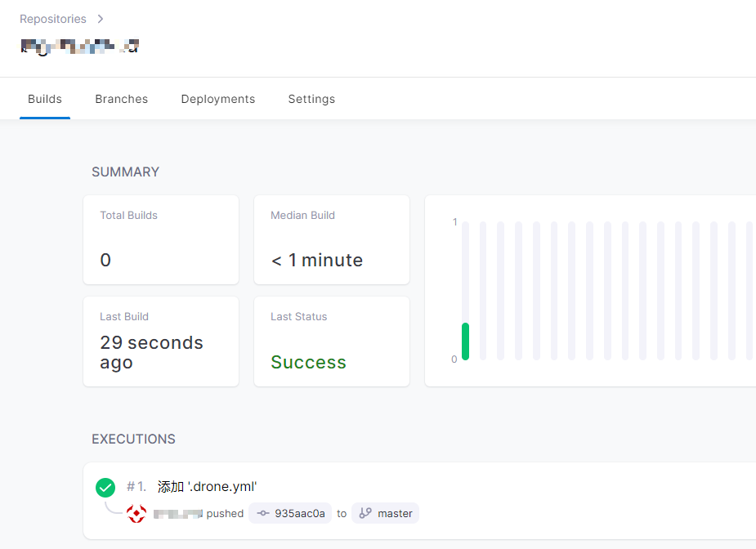Click the 'Median Build' card label
The width and height of the screenshot is (756, 549).
[302, 216]
